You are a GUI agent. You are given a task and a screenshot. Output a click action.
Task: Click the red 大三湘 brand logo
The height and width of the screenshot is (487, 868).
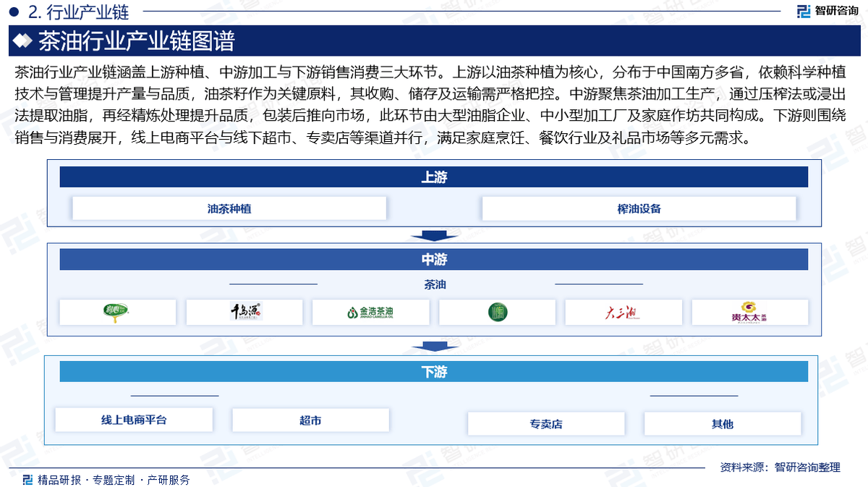623,313
